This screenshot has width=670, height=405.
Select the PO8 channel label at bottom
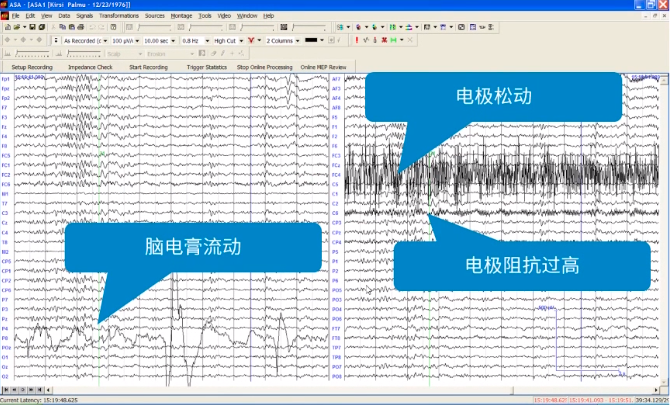tap(337, 376)
